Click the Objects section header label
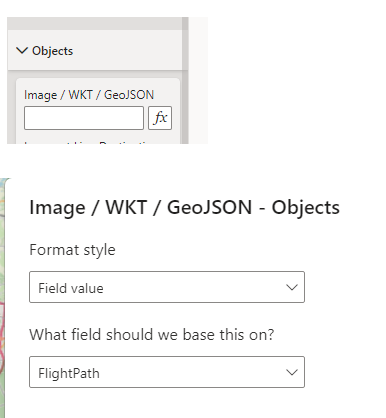 [52, 51]
